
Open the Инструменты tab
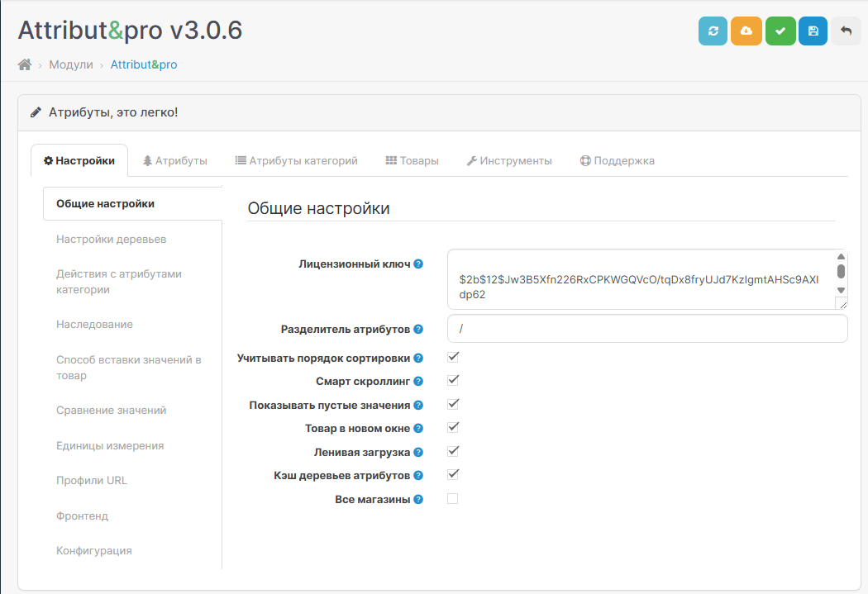509,161
